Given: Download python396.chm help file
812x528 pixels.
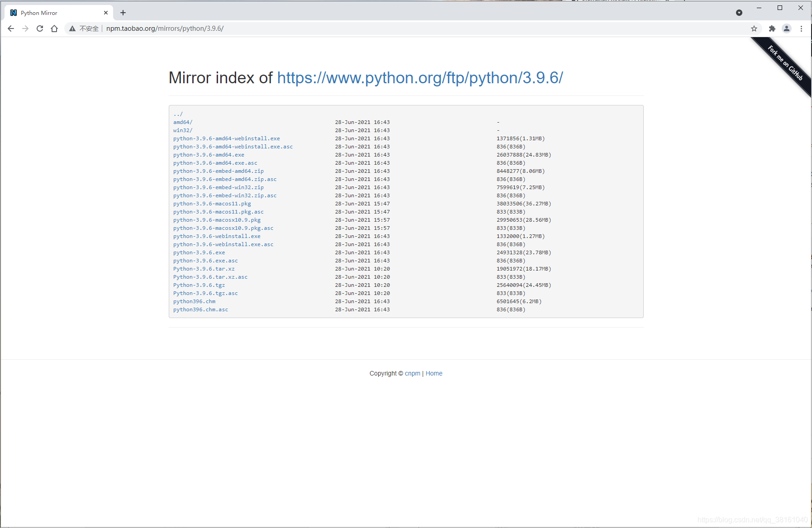Looking at the screenshot, I should (194, 301).
